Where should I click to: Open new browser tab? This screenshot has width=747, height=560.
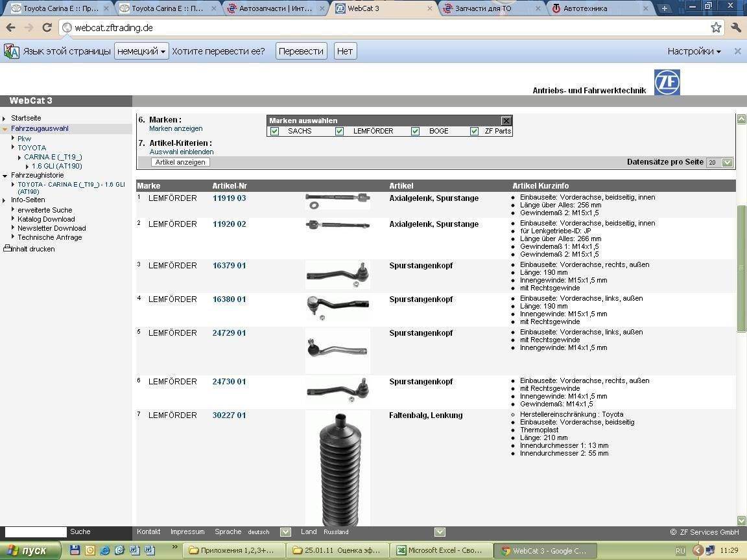[664, 8]
